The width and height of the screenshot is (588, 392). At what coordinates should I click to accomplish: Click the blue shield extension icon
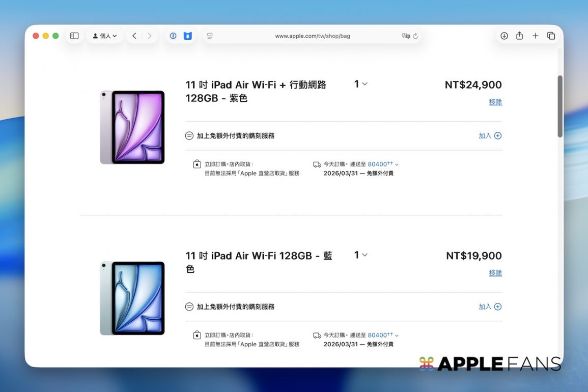point(188,36)
